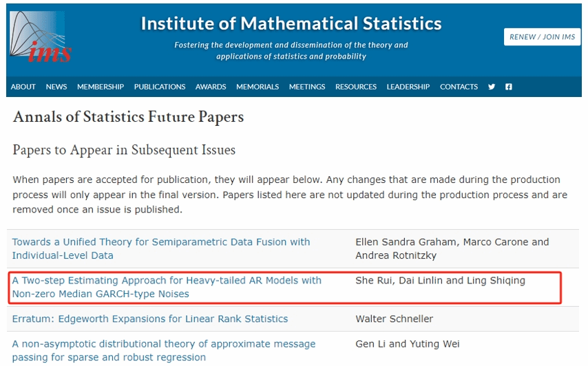Click the Institute of Mathematical Statistics title
Image resolution: width=588 pixels, height=366 pixels.
pos(291,23)
